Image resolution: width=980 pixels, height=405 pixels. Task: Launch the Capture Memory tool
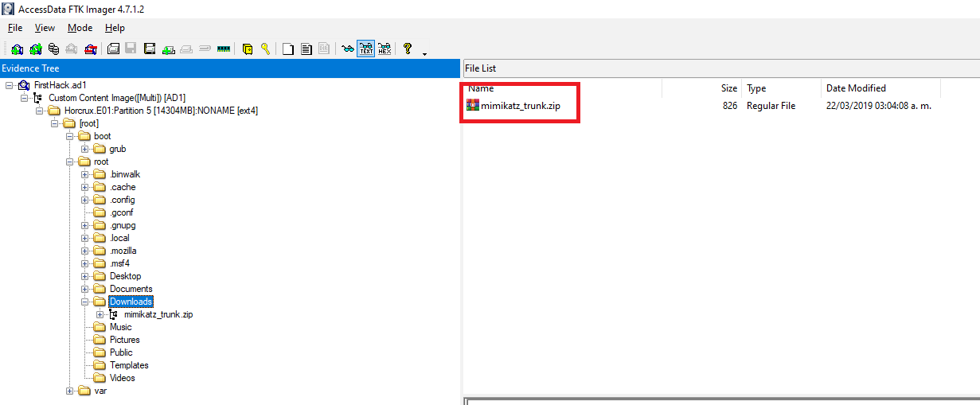224,49
